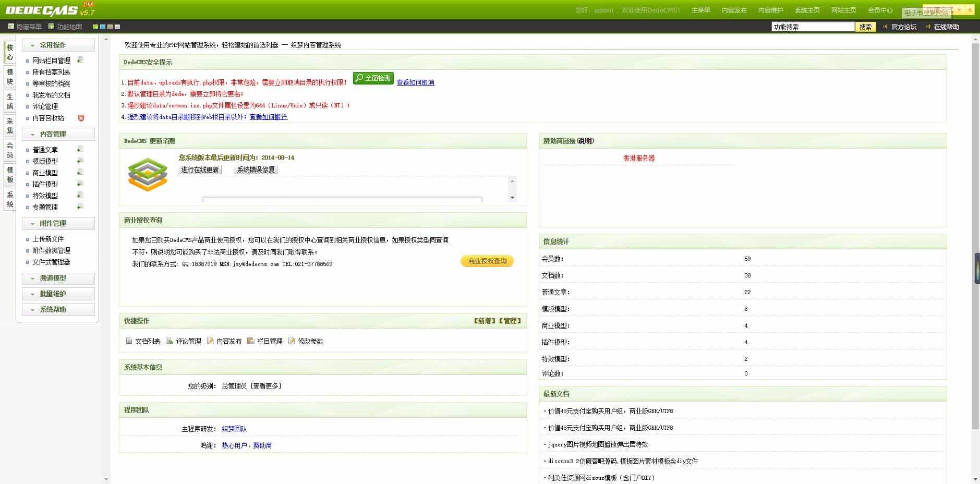Click the 文档列表 quick-action document icon
Image resolution: width=980 pixels, height=484 pixels.
129,341
